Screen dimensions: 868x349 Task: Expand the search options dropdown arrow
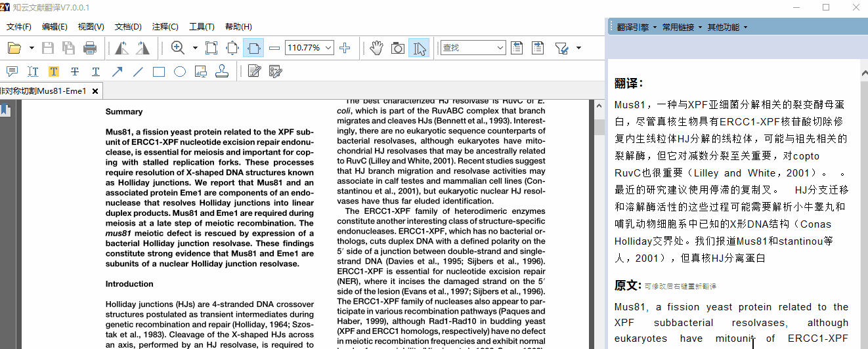click(578, 48)
